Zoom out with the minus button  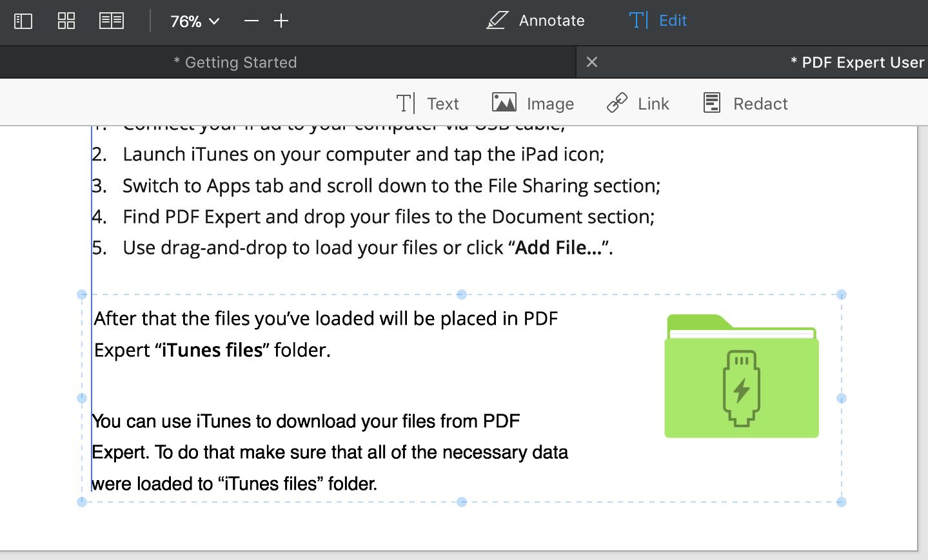[252, 21]
